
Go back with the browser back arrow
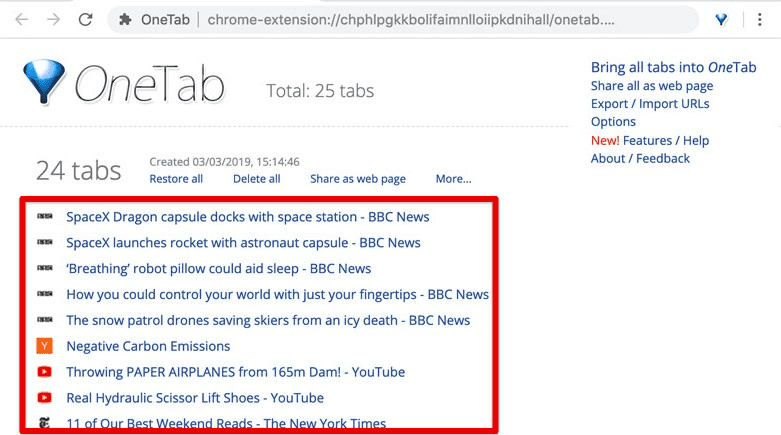[21, 19]
